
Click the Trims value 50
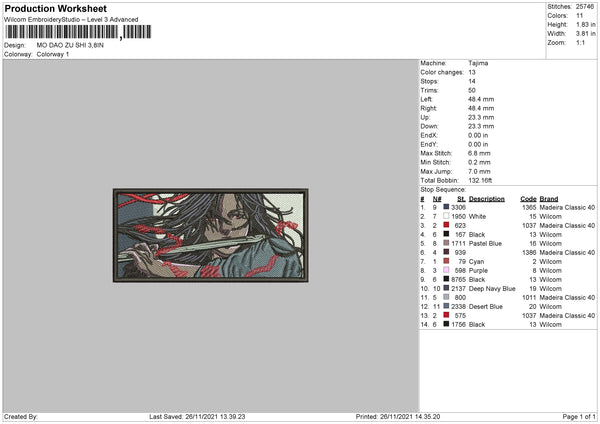pos(472,90)
